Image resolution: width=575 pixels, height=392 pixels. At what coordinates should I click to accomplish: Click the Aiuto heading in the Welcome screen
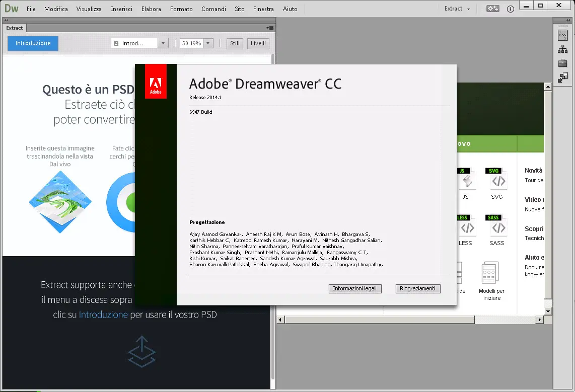click(534, 258)
